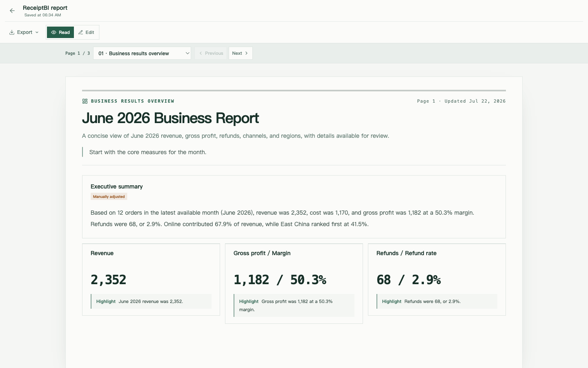Click the ReceiptBI report title

coord(45,8)
